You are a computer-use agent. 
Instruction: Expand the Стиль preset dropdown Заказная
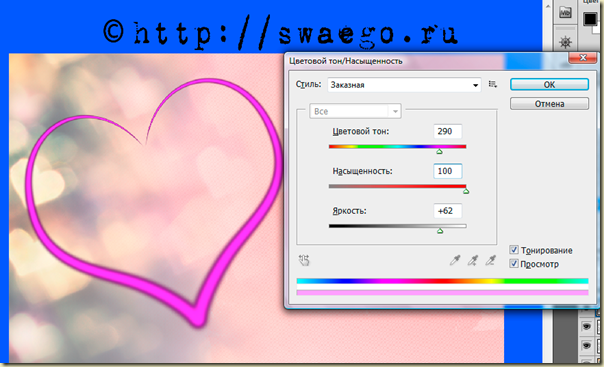pyautogui.click(x=404, y=85)
